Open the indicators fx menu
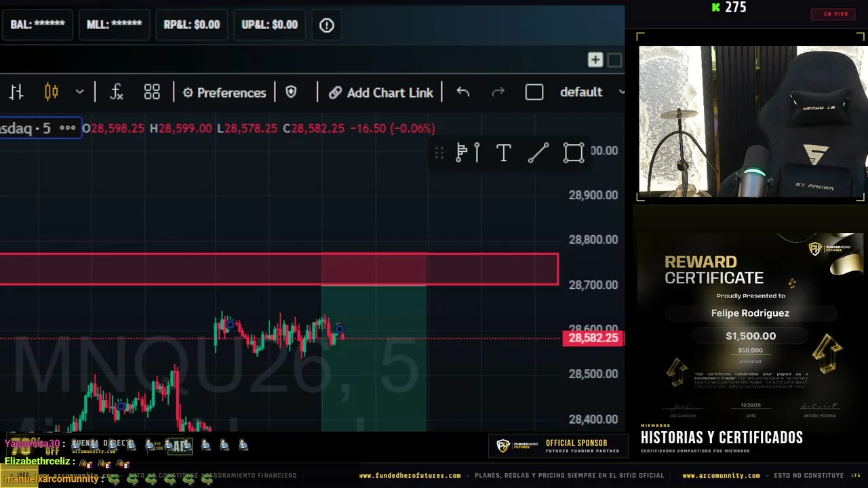This screenshot has width=868, height=488. point(117,92)
